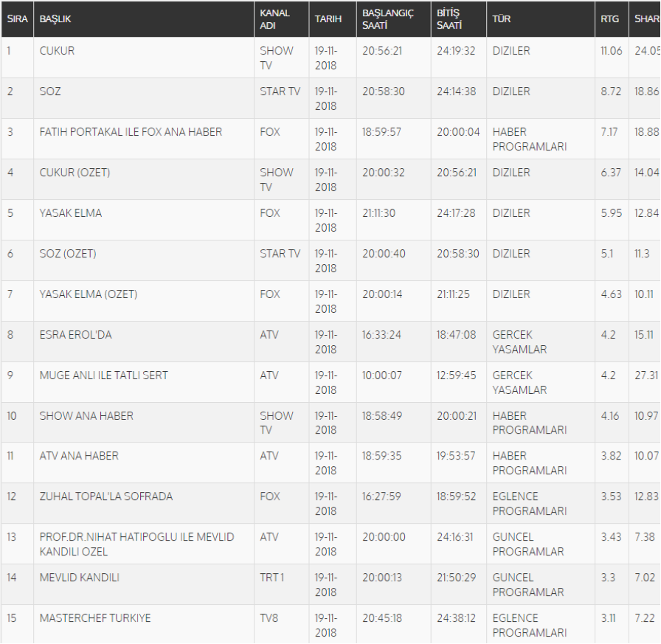This screenshot has width=661, height=644.
Task: Select SHOW ANA HABER title
Action: (86, 416)
